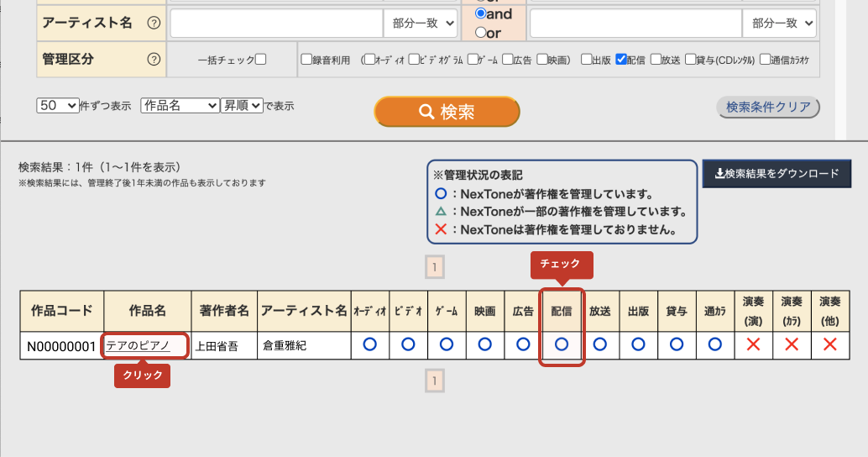Screen dimensions: 868x457
Task: Select the 'or' radio button
Action: pyautogui.click(x=480, y=33)
